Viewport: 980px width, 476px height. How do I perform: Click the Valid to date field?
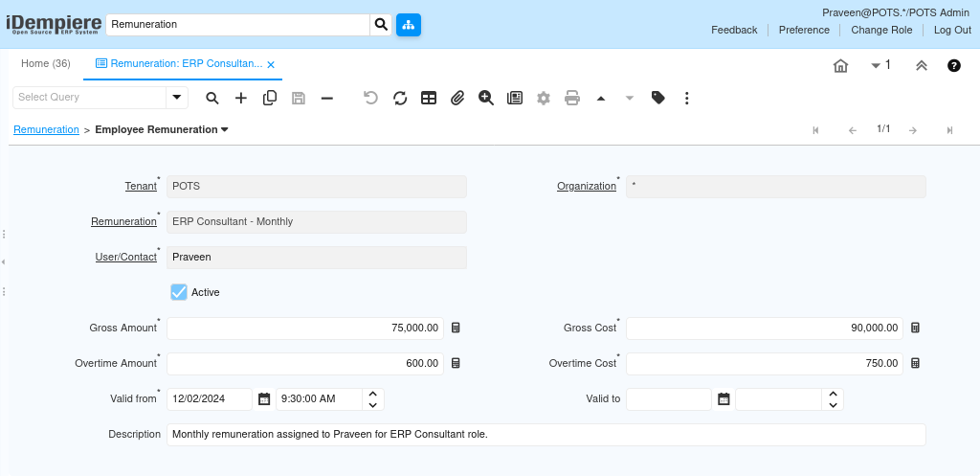(x=669, y=399)
